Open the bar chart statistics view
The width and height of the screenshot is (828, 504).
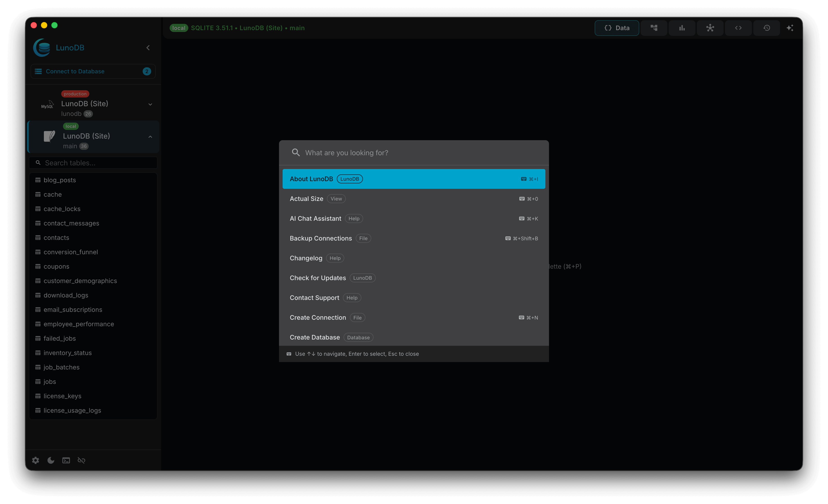682,28
